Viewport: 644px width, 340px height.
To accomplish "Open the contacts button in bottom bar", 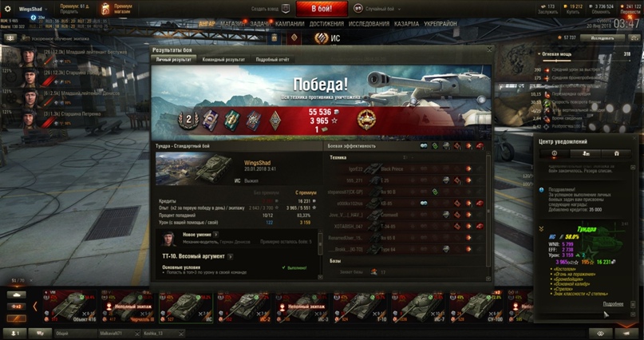I will (15, 334).
